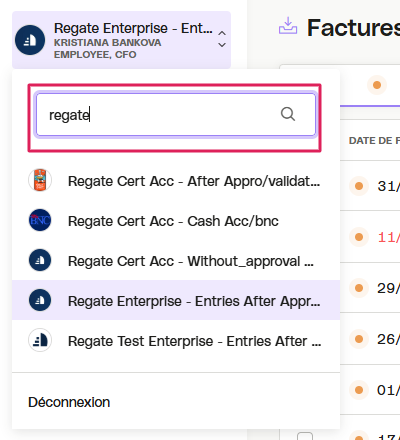Click the orange beer-can company logo
Viewport: 400px width, 440px height.
pos(40,180)
